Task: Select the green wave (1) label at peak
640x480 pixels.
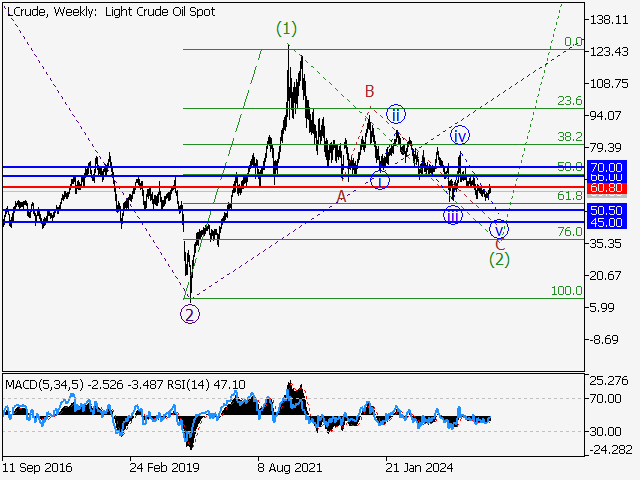Action: click(x=287, y=29)
